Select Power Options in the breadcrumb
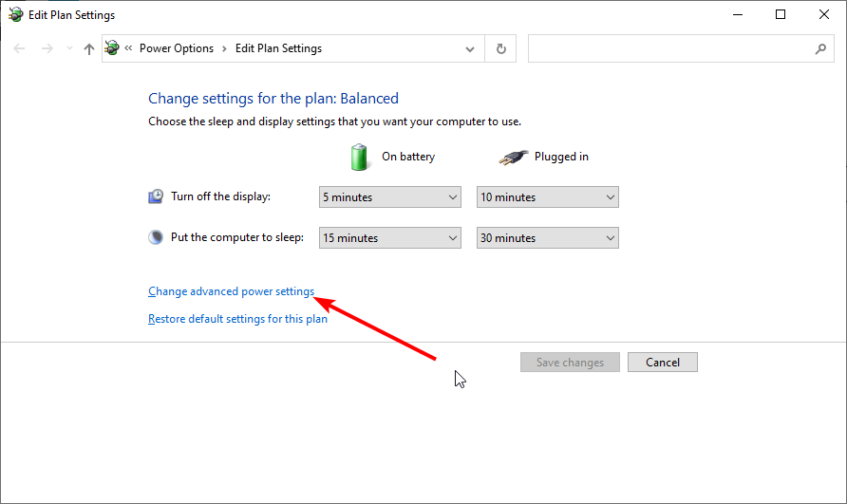Screen dimensions: 847x504 pos(177,48)
